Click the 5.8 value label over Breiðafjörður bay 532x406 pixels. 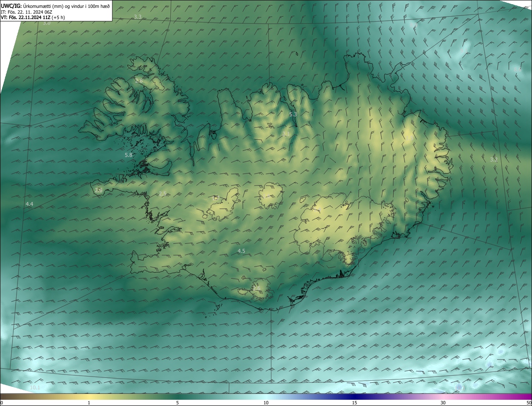[x=128, y=155]
